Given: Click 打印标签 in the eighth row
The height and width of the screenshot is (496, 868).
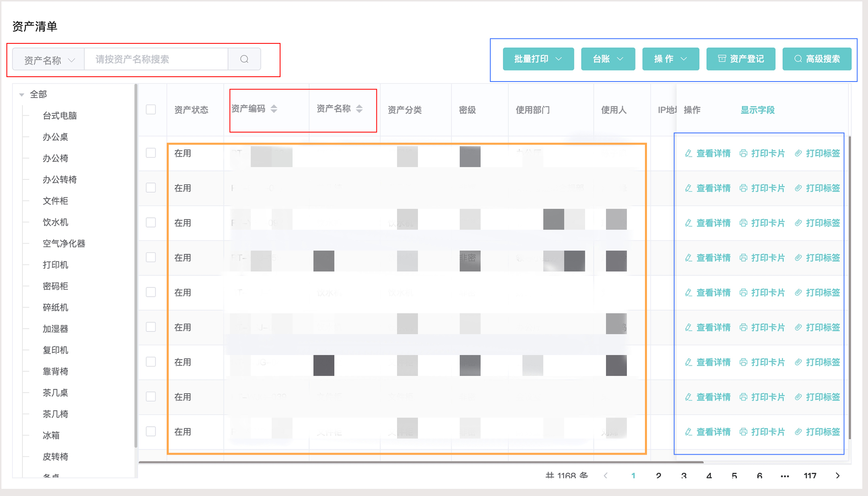Looking at the screenshot, I should (x=817, y=397).
